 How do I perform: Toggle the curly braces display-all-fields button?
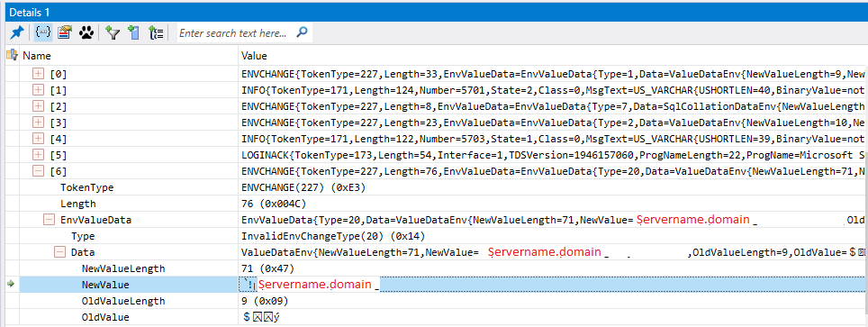click(43, 32)
